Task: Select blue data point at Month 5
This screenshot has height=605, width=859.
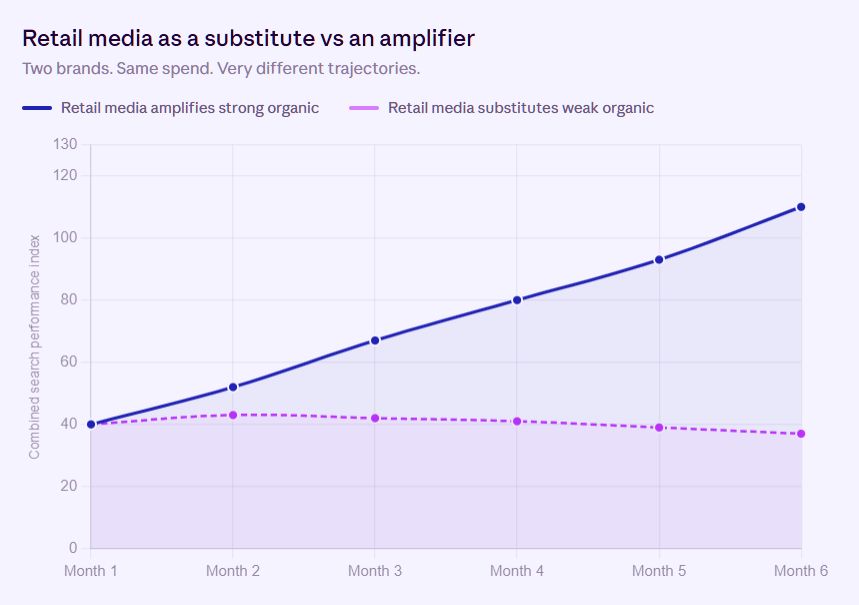Action: click(x=659, y=260)
